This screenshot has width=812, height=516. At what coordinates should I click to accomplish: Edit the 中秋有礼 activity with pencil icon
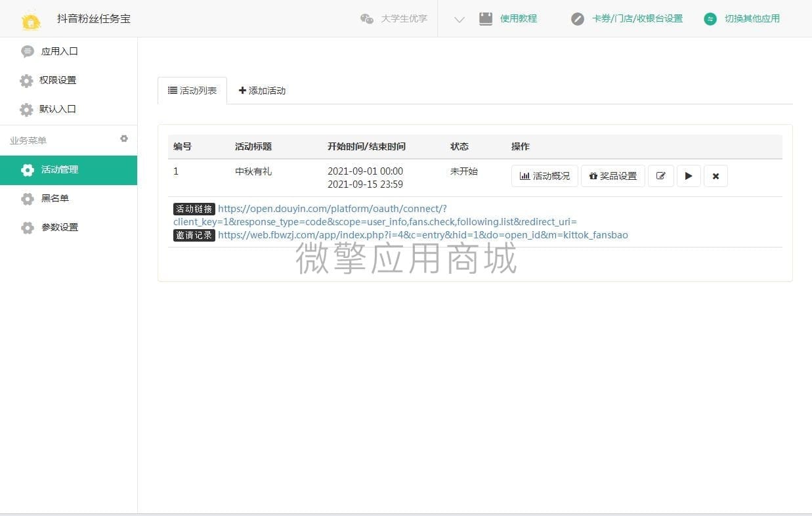click(661, 176)
